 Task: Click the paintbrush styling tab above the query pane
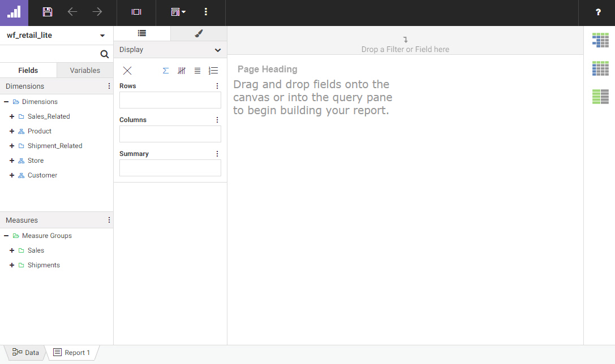198,34
